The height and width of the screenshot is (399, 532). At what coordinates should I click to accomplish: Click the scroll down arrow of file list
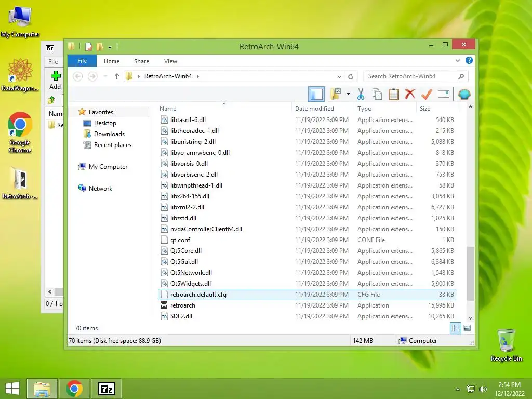coord(470,318)
